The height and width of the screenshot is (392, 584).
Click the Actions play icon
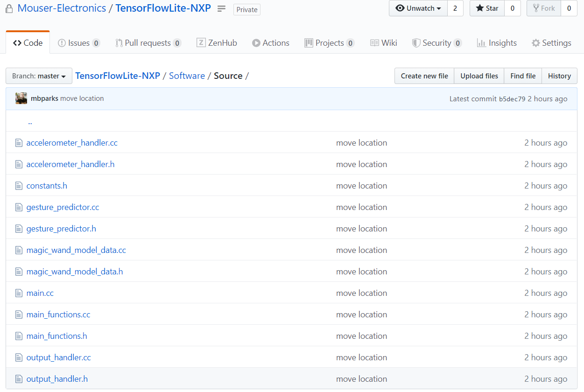pos(256,42)
